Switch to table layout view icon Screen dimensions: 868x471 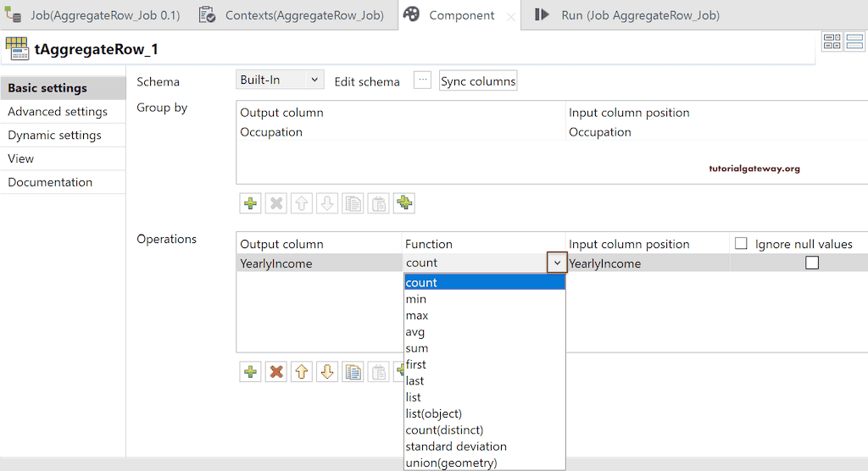click(832, 42)
